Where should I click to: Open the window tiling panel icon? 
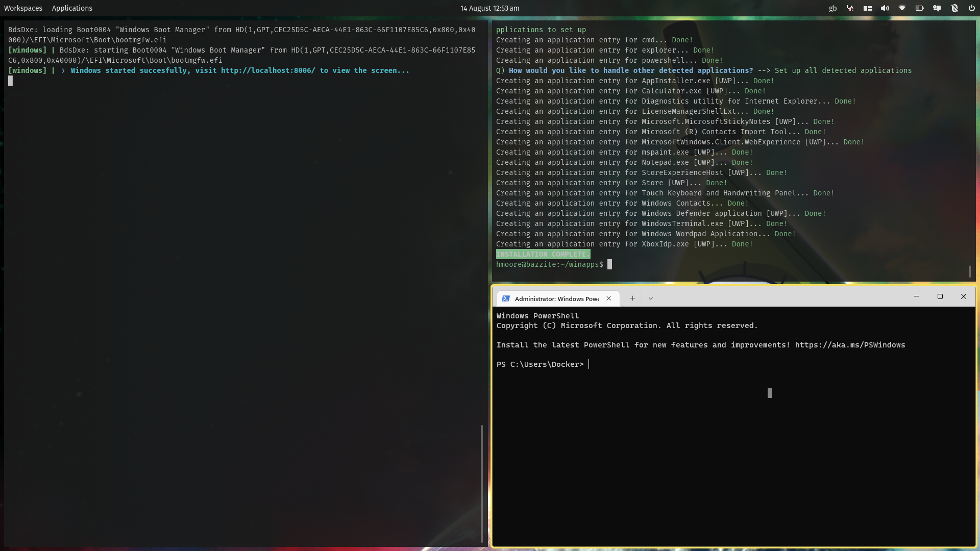point(867,8)
